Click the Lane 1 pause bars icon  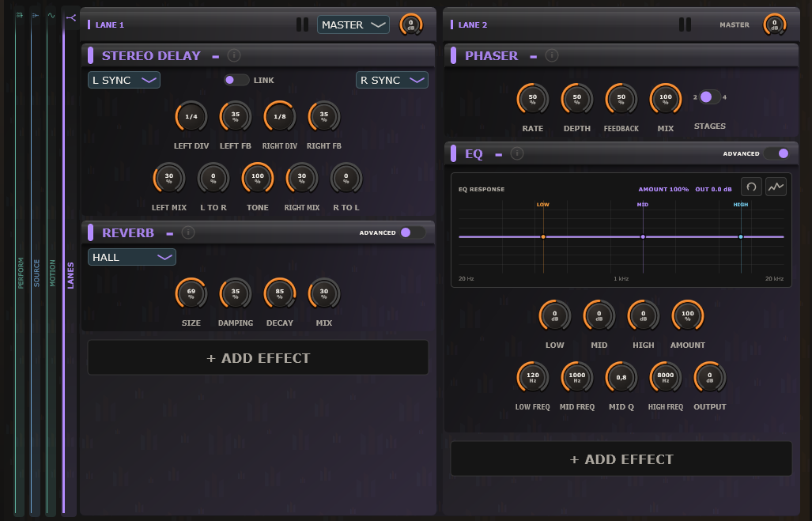303,25
